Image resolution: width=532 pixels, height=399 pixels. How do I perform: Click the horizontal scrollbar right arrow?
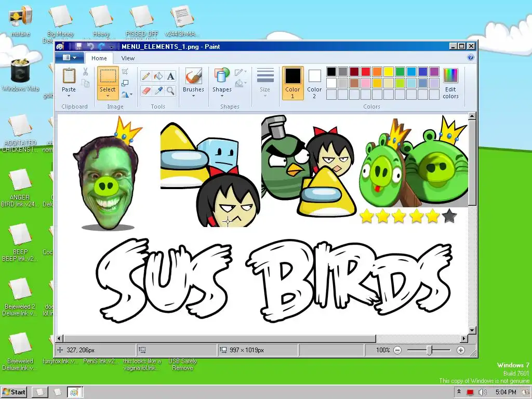click(464, 338)
